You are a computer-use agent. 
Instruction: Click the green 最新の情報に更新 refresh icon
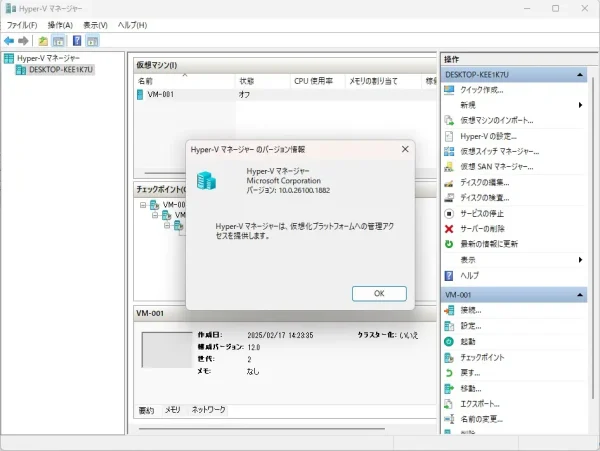tap(449, 244)
